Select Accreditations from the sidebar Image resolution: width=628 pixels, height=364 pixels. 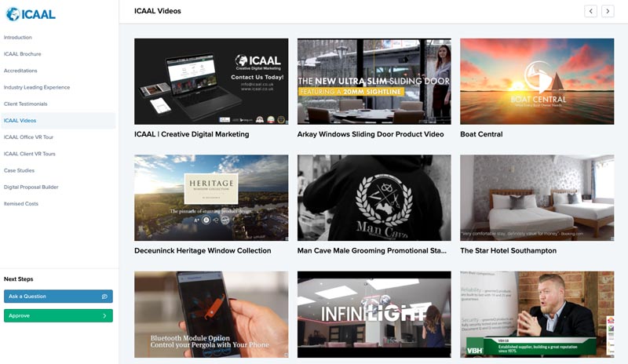20,71
